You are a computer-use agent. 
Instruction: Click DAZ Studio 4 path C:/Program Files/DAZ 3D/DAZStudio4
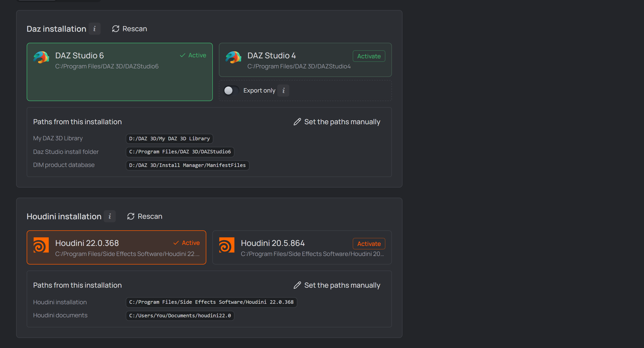point(299,66)
